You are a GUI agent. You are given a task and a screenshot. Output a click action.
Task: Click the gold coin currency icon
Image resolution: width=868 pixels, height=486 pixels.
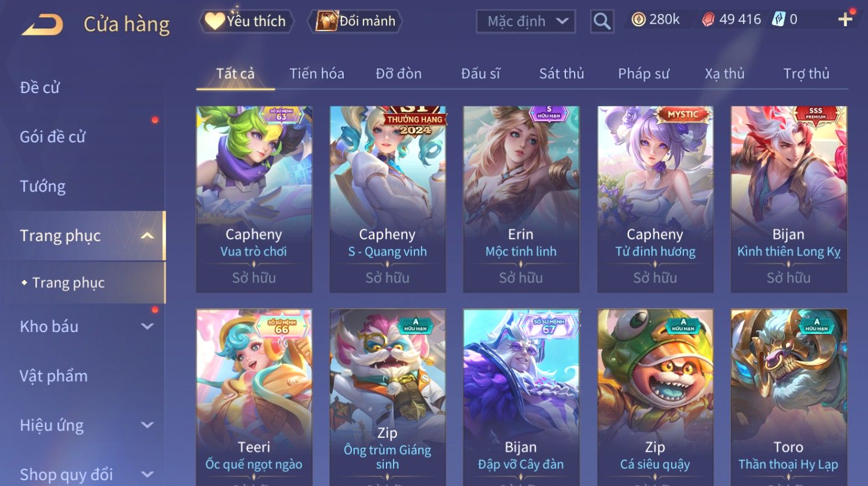(638, 20)
